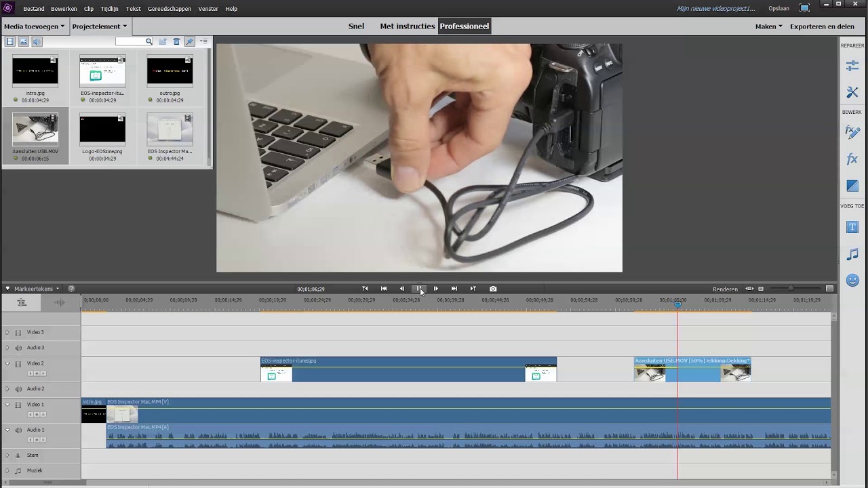Open the Bewerken menu
Viewport: 868px width, 488px height.
tap(64, 9)
